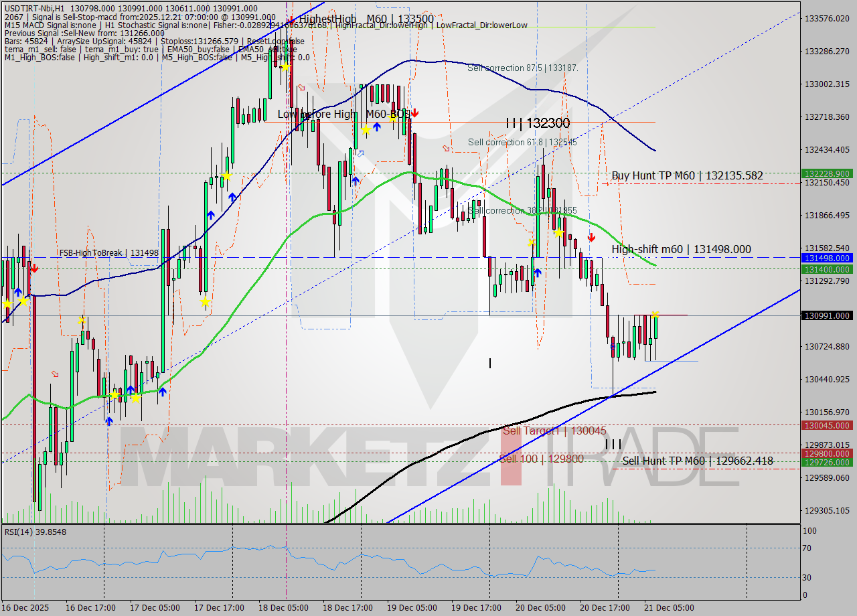The image size is (857, 616).
Task: Click the blue up arrow near the 131400 green level
Action: [538, 272]
